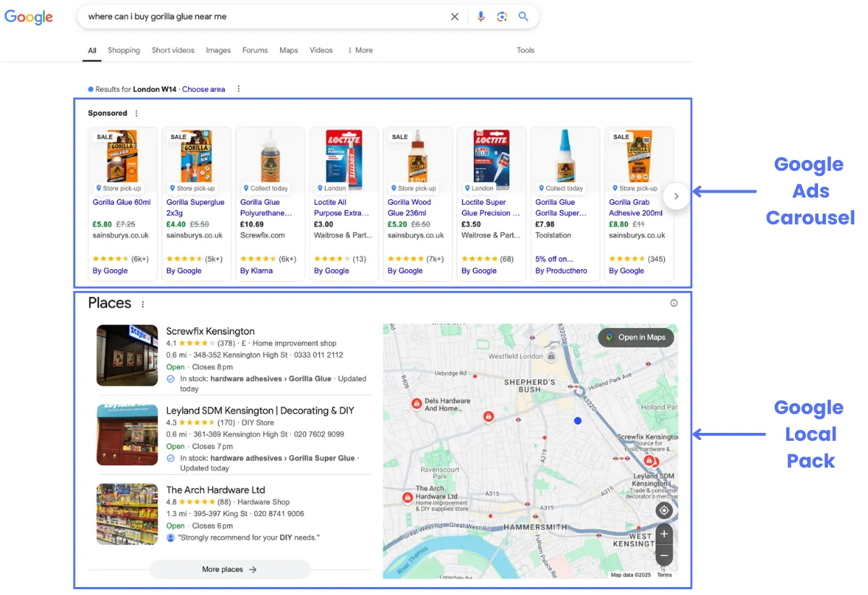Click the Google logo
Image resolution: width=868 pixels, height=595 pixels.
coord(29,17)
